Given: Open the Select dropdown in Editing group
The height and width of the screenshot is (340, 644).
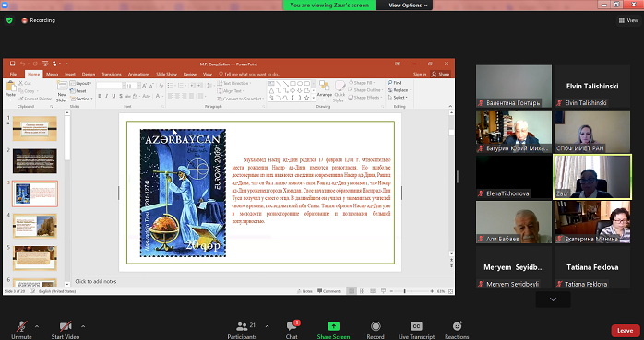Looking at the screenshot, I should [398, 97].
